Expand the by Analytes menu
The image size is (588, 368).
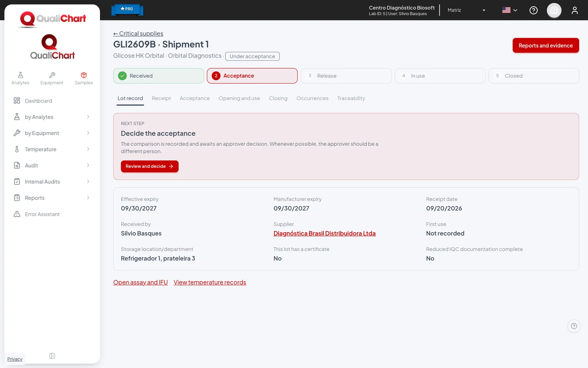pos(52,117)
